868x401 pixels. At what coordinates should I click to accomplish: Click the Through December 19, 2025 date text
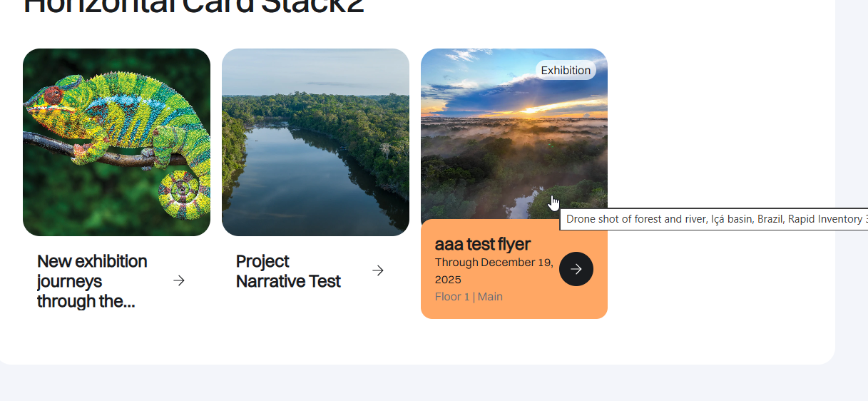point(494,270)
